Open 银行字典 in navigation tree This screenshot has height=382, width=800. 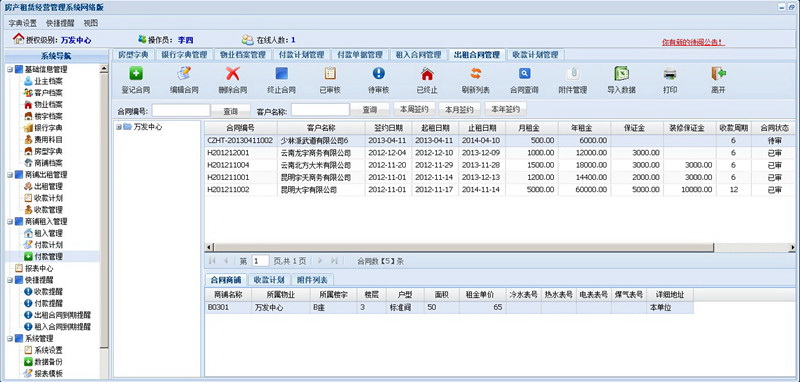pyautogui.click(x=48, y=128)
